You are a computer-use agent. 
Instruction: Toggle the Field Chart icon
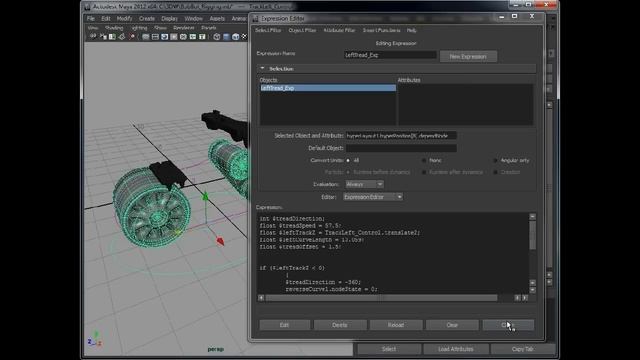pyautogui.click(x=183, y=37)
